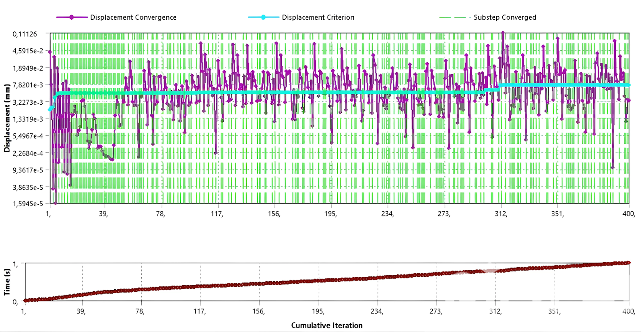Screen dimensions: 644x332
Task: Click the last red point on Time curve
Action: (629, 263)
